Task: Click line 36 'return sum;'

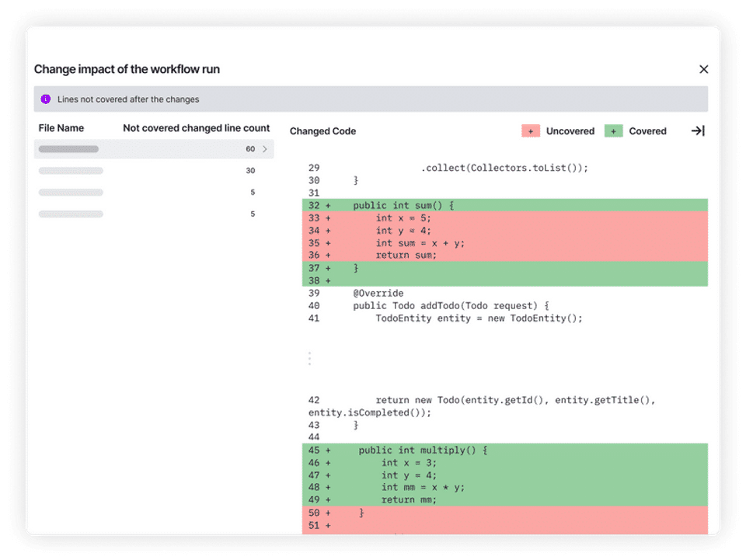Action: coord(505,256)
